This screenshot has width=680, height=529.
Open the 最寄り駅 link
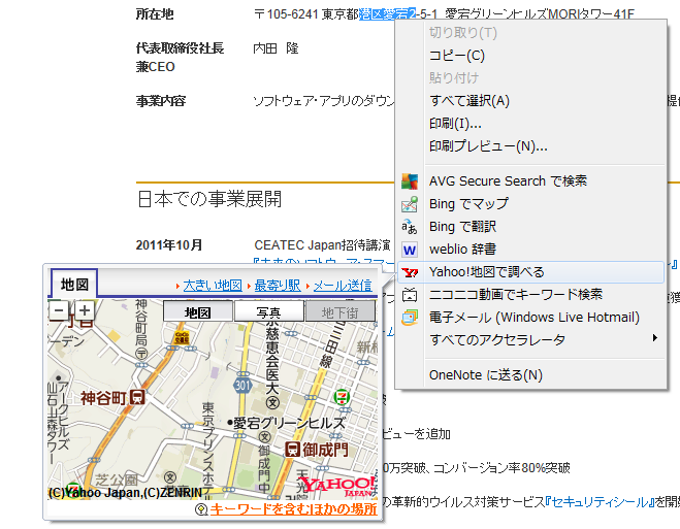(x=278, y=285)
